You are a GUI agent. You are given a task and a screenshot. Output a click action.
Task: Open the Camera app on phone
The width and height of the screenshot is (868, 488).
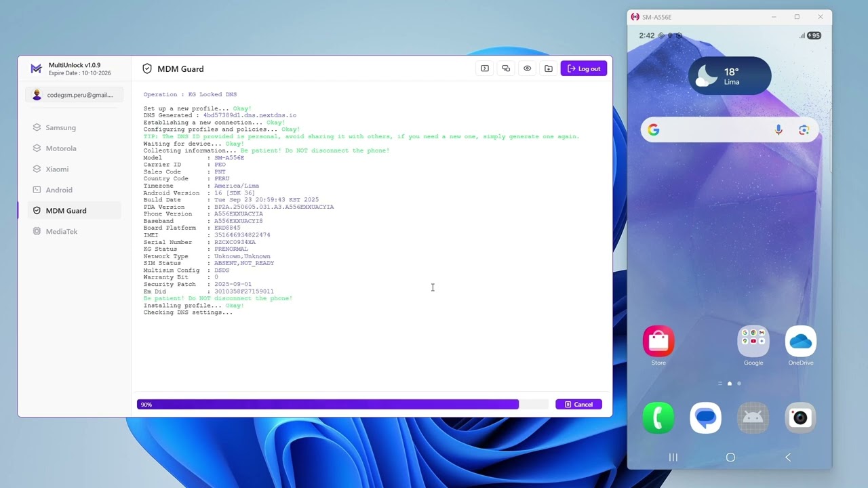pyautogui.click(x=801, y=418)
